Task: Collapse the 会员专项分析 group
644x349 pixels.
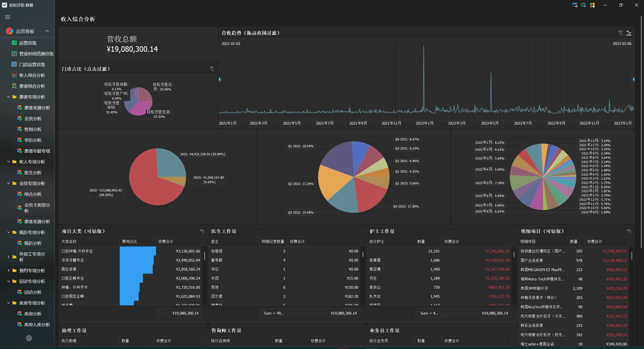Action: (9, 183)
